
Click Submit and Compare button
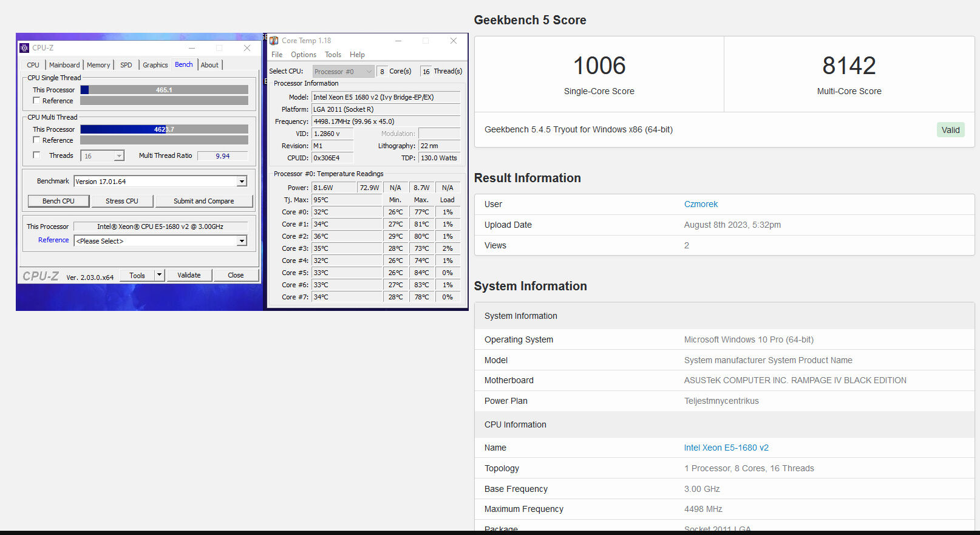[x=204, y=201]
